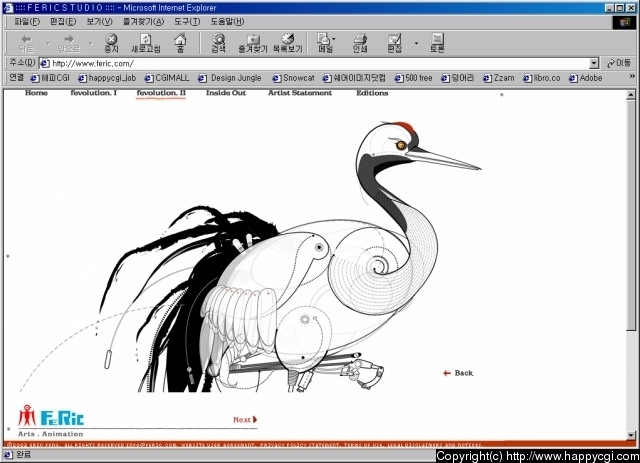The width and height of the screenshot is (640, 463).
Task: Open the Forward button history dropdown arrow
Action: tap(91, 43)
